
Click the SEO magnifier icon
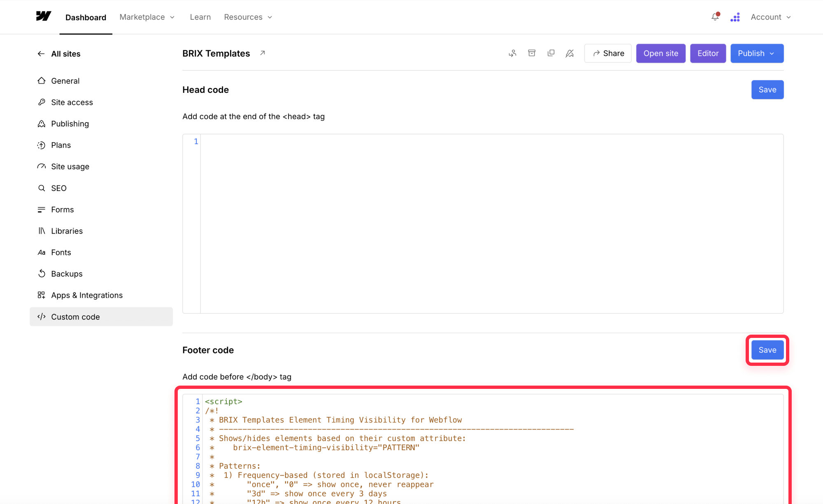click(42, 188)
